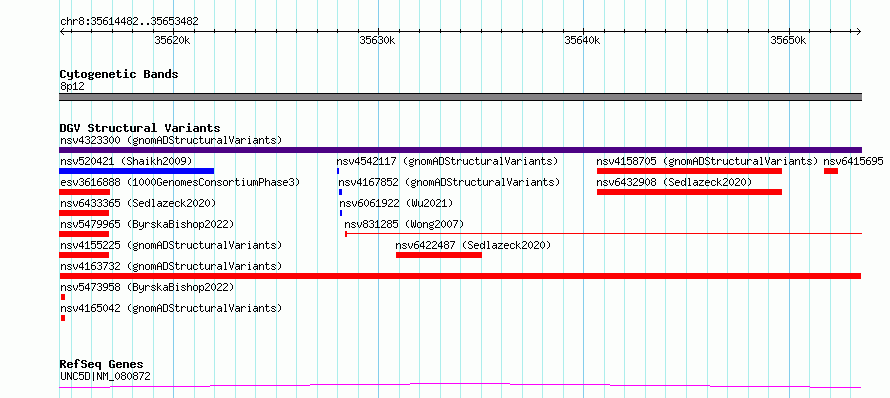This screenshot has width=890, height=398.
Task: Open esv3616888 (1000GenomesConsortiumPhase3) label
Action: pos(180,182)
